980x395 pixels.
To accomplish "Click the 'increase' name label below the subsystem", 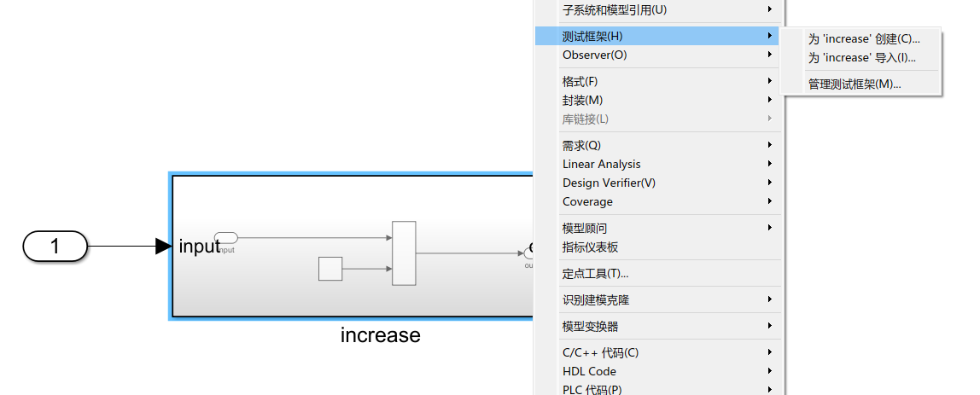I will [380, 335].
